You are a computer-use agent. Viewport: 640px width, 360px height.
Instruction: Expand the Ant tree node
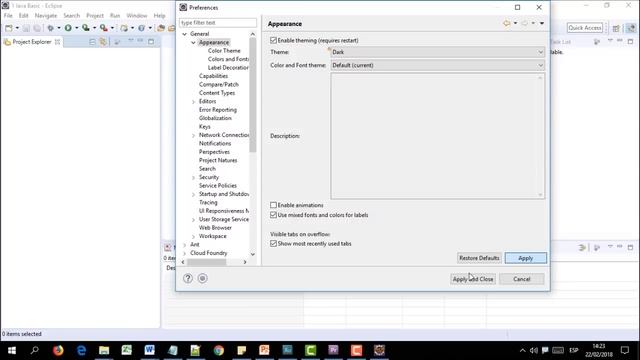pyautogui.click(x=184, y=245)
